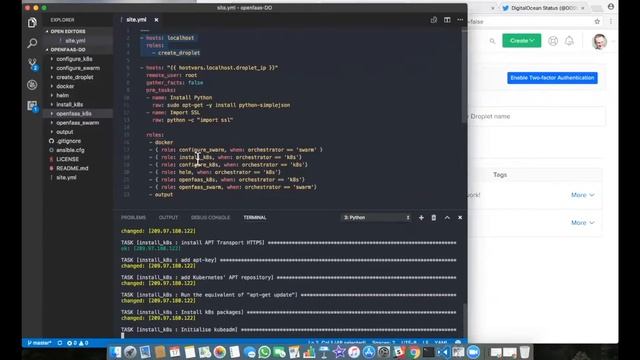Open site.yml in the file tree
Image resolution: width=640 pixels, height=360 pixels.
click(x=66, y=178)
